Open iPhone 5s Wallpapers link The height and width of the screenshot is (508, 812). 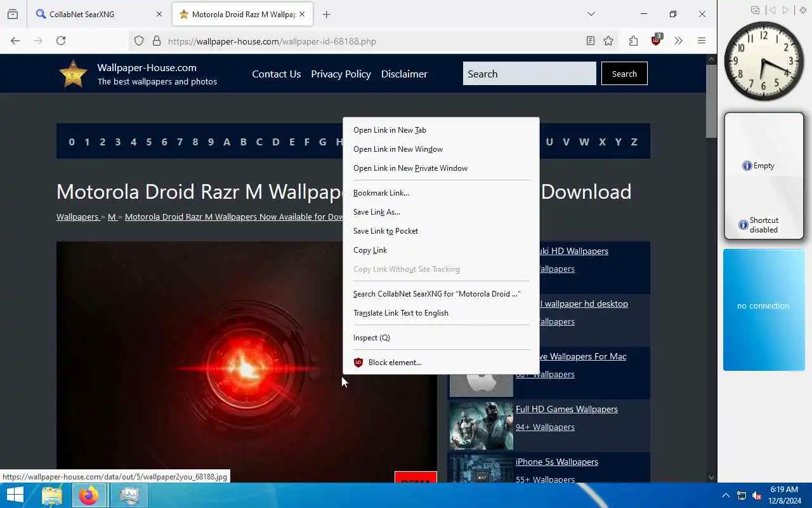tap(557, 462)
